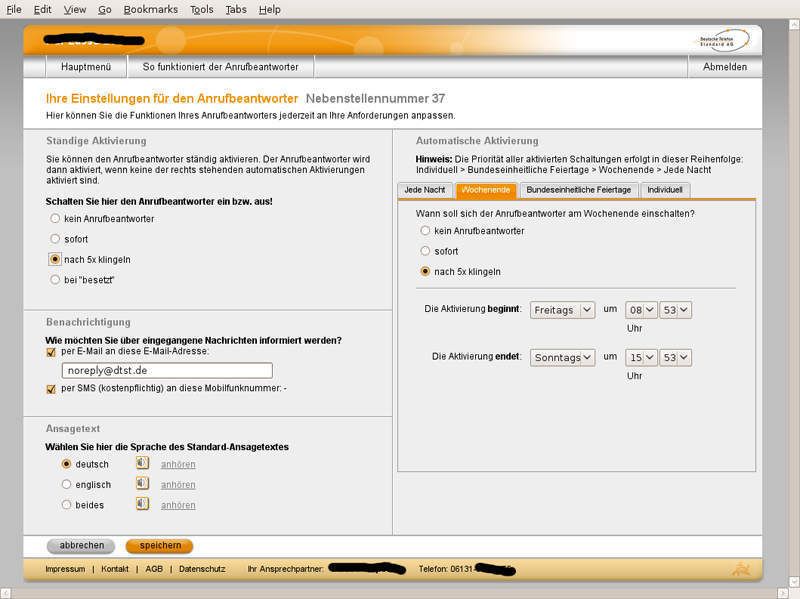
Task: Select 'sofort' for Wochenende activation
Action: coord(425,251)
